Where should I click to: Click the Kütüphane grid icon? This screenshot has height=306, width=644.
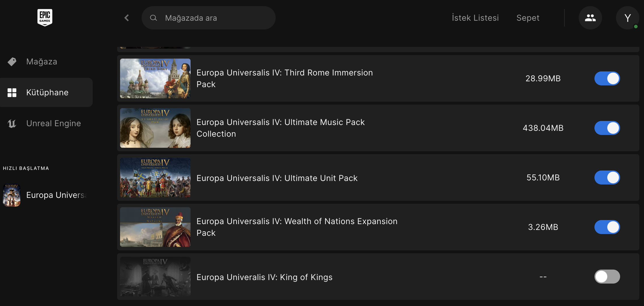12,92
